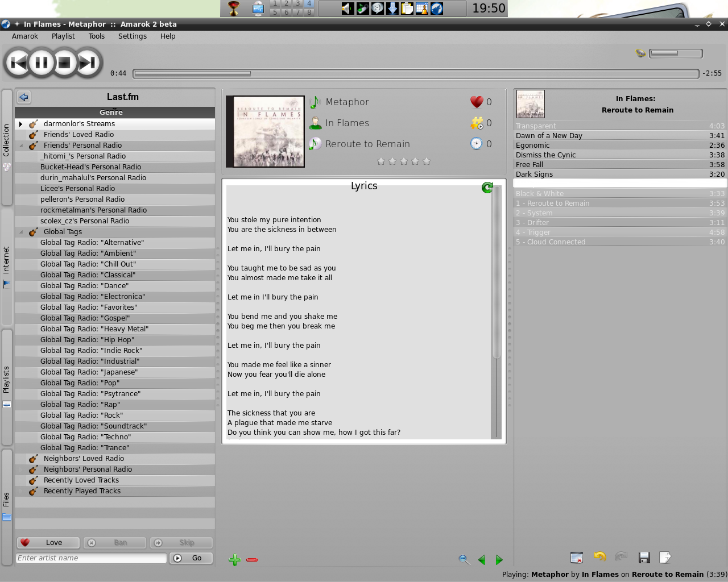Click the green music note track icon
The height and width of the screenshot is (582, 728).
coord(315,102)
